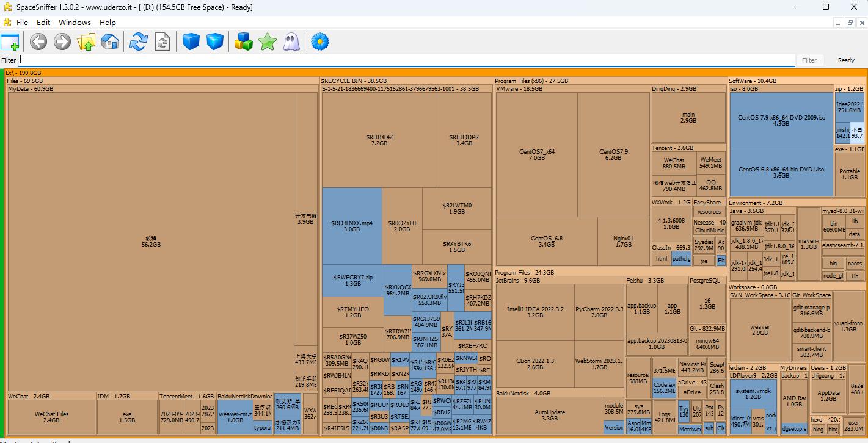
Task: Select the AppData 1.2GB block
Action: (828, 395)
